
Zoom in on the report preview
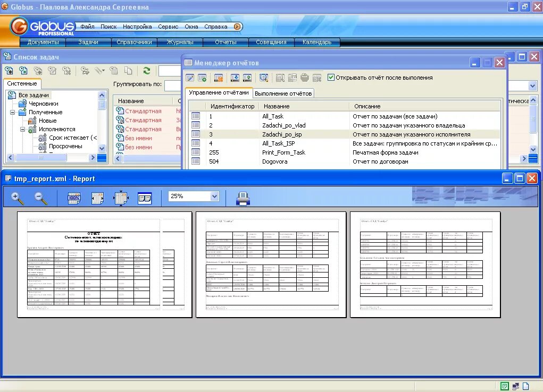point(16,198)
